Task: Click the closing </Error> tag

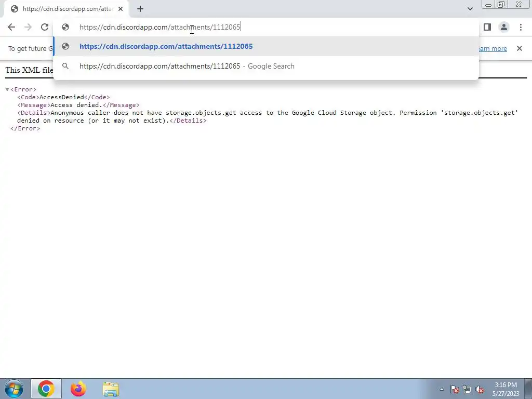Action: 25,129
